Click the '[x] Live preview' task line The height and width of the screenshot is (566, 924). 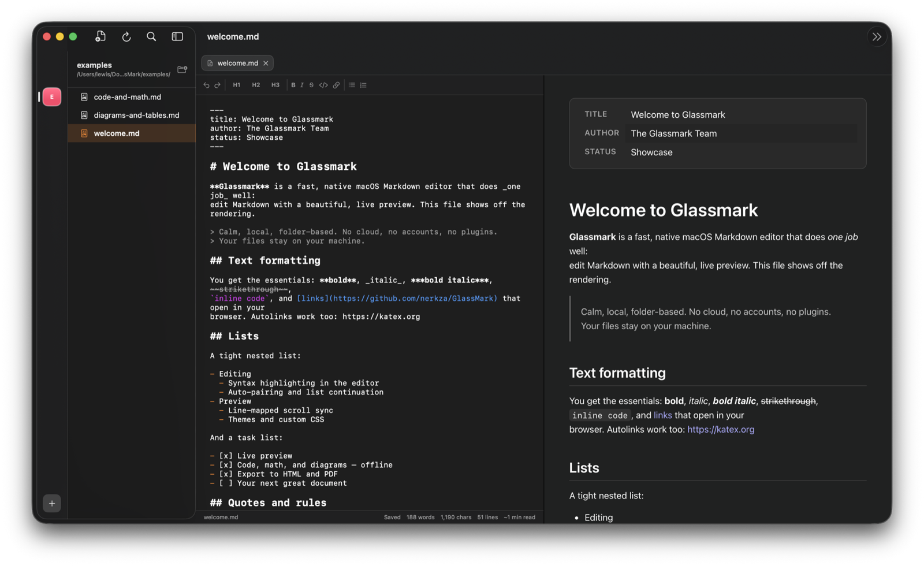click(251, 456)
